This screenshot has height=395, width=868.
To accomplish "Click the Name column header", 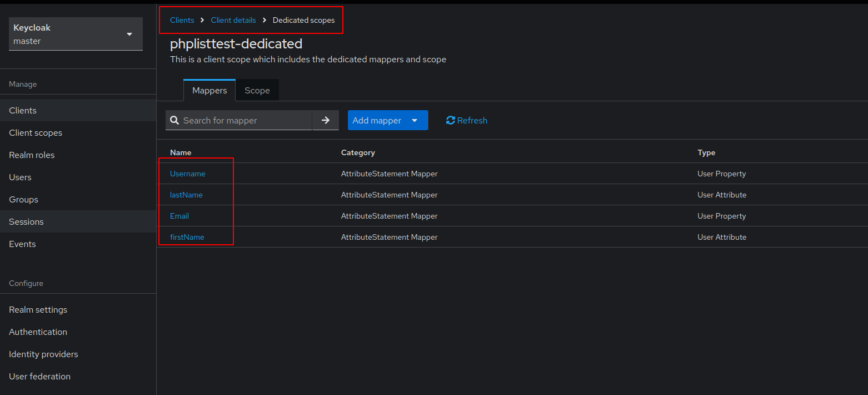I will [181, 152].
